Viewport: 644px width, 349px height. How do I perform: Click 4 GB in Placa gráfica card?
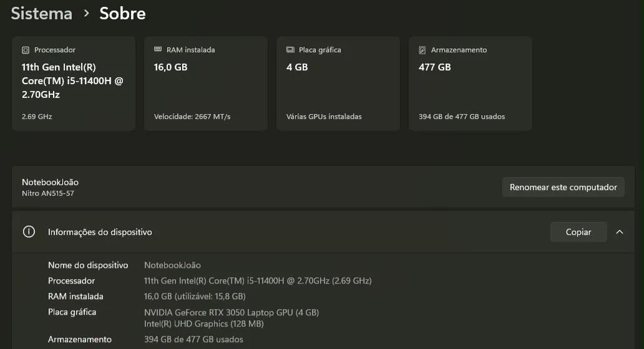297,67
